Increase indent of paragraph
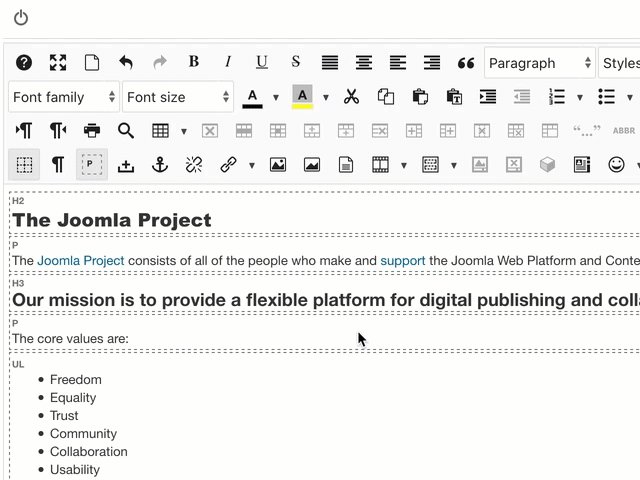This screenshot has height=480, width=640. 488,97
